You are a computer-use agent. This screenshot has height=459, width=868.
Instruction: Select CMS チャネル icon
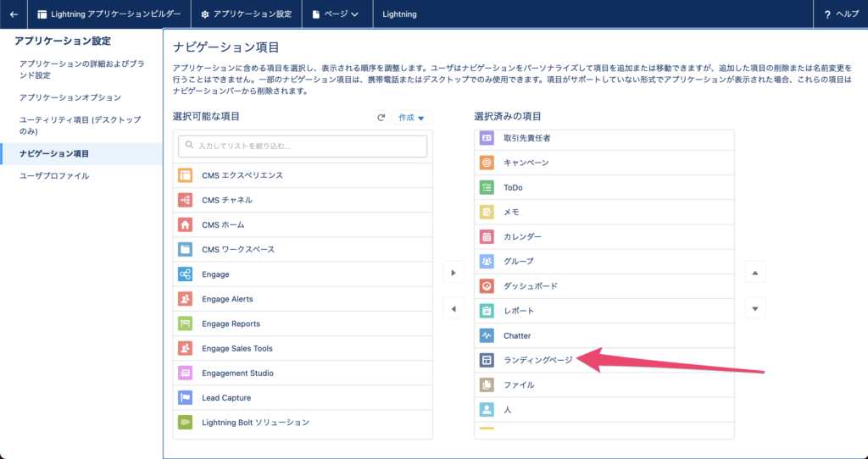pos(185,200)
